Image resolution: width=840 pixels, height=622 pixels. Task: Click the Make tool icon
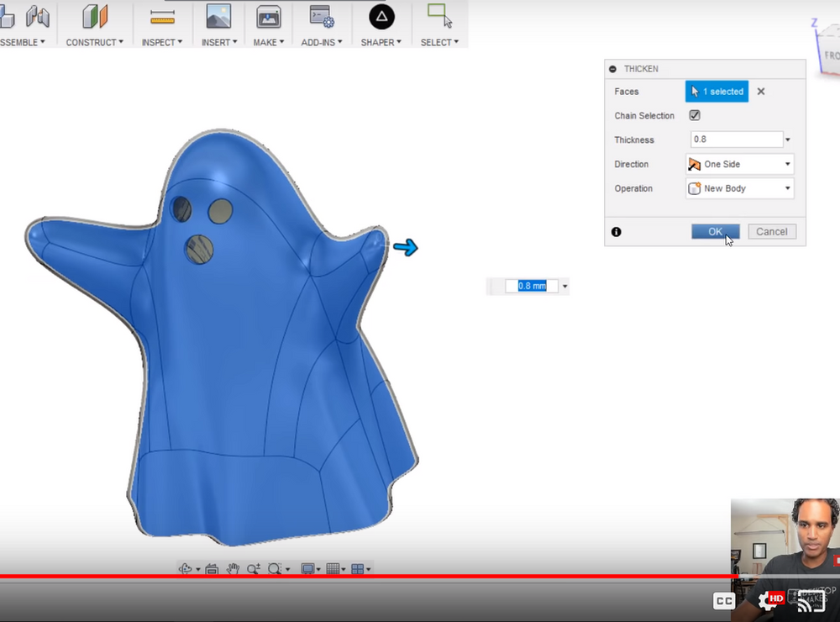coord(267,17)
